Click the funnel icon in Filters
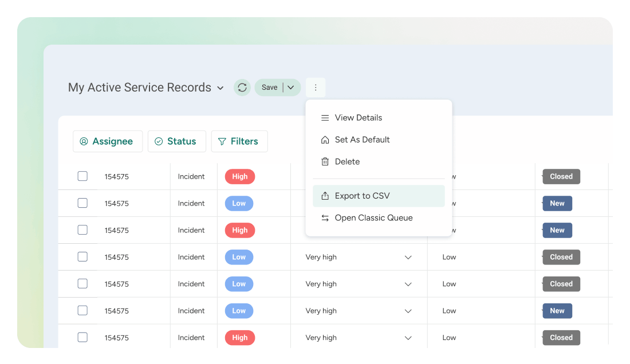 point(222,141)
